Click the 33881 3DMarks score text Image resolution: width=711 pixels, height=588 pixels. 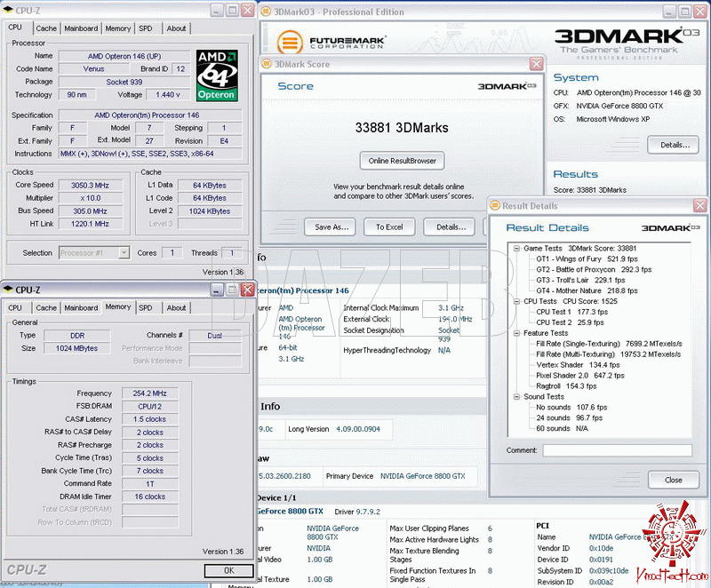(x=402, y=128)
